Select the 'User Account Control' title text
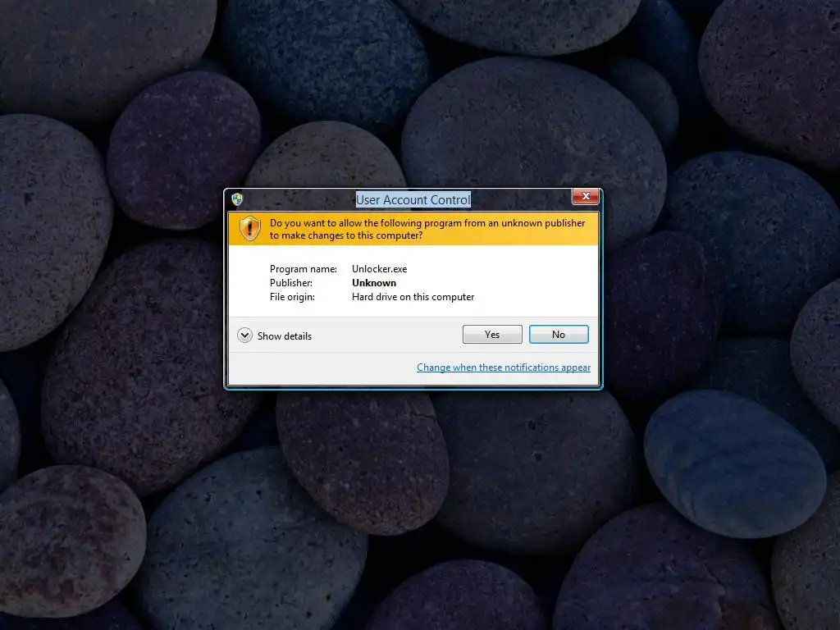840x630 pixels. tap(413, 200)
